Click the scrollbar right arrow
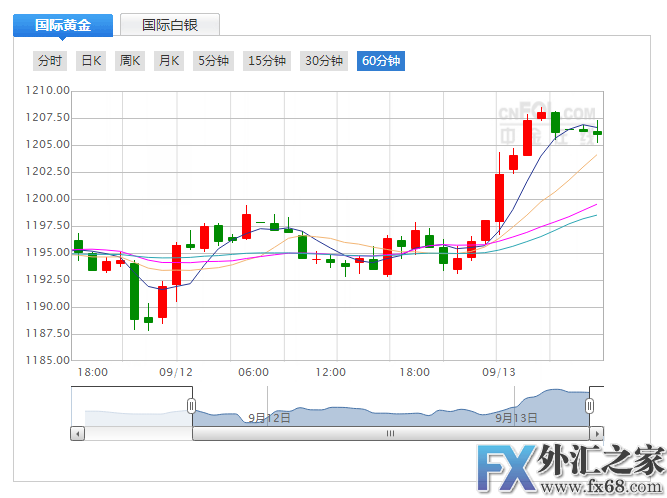 [596, 434]
